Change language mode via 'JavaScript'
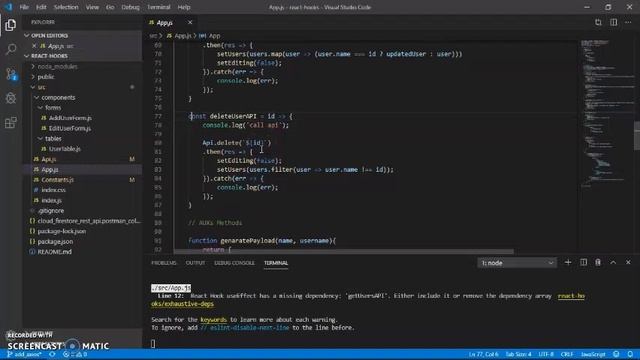The height and width of the screenshot is (360, 640). click(593, 354)
